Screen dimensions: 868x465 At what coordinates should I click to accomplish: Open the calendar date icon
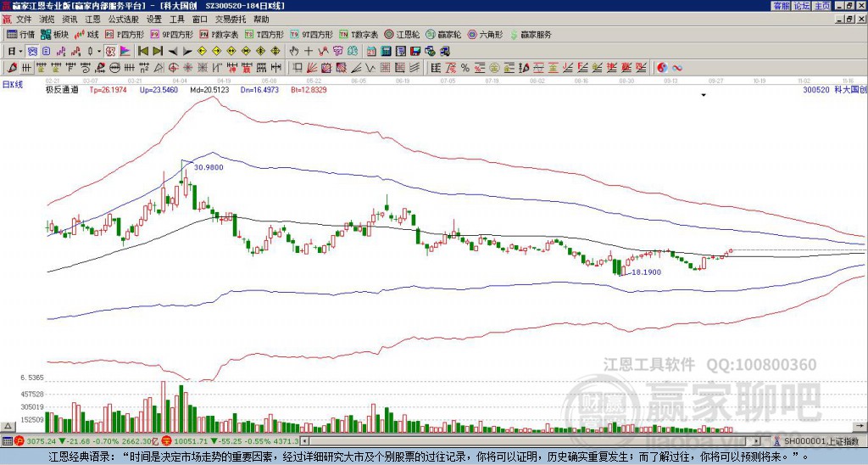(371, 52)
